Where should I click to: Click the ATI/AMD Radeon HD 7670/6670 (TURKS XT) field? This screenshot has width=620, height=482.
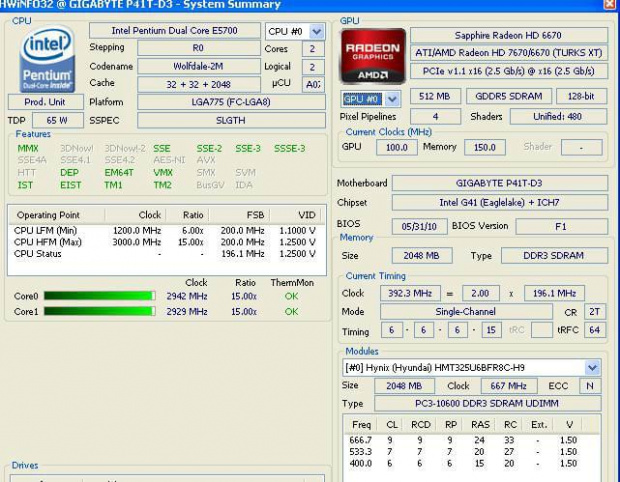click(508, 53)
